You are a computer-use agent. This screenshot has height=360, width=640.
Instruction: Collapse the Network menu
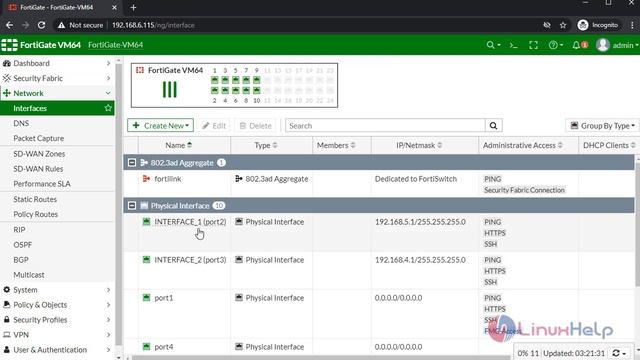[x=57, y=93]
